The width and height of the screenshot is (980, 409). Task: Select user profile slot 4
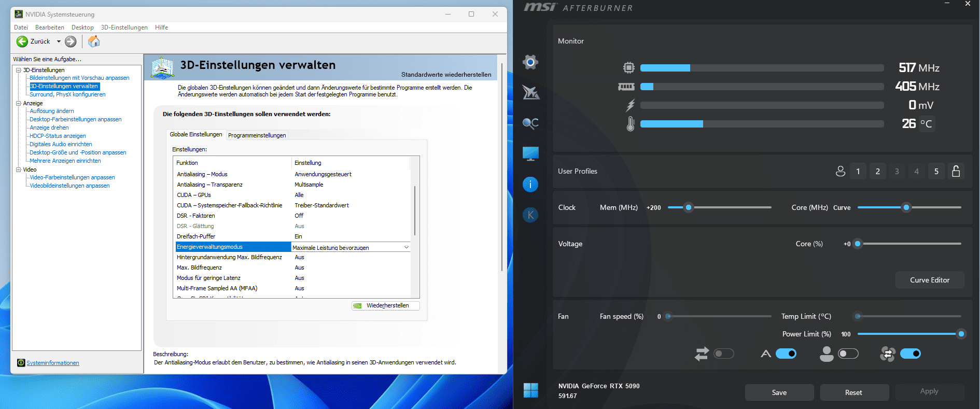(917, 171)
